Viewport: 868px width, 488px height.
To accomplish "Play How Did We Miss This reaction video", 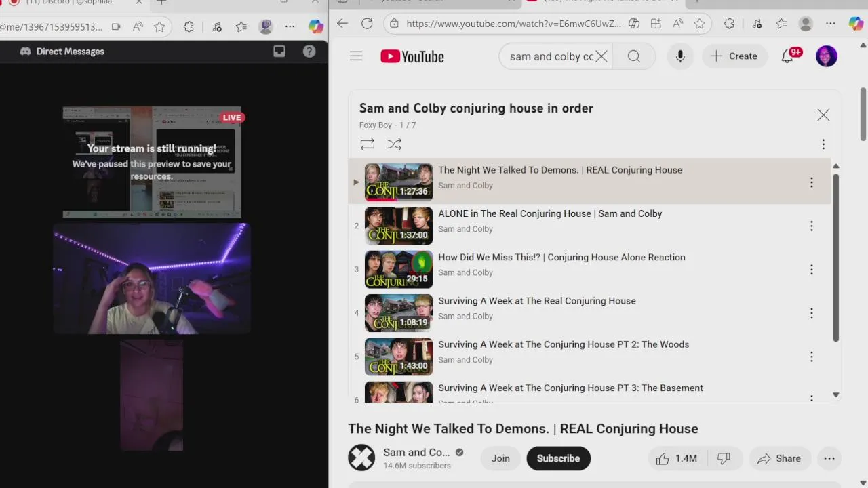I will [x=561, y=257].
